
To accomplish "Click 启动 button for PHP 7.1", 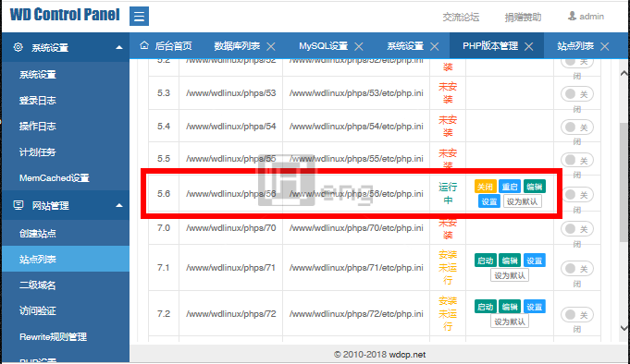I will (486, 261).
